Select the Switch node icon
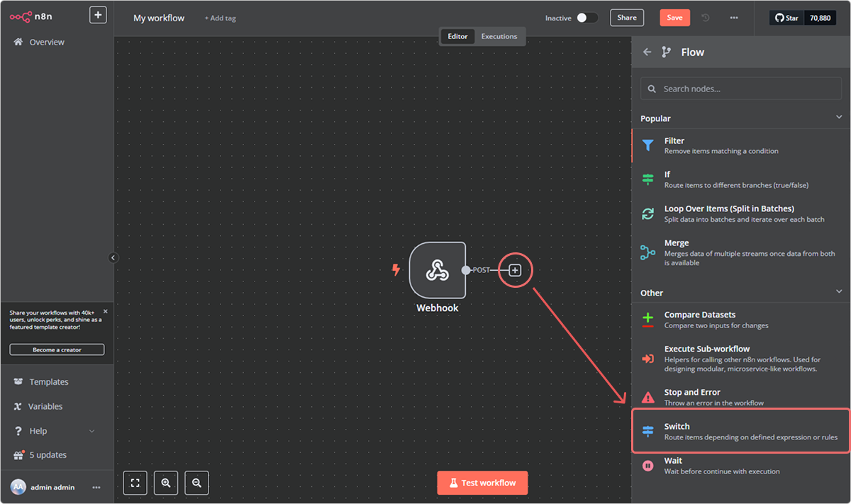Viewport: 851px width, 504px height. tap(648, 431)
